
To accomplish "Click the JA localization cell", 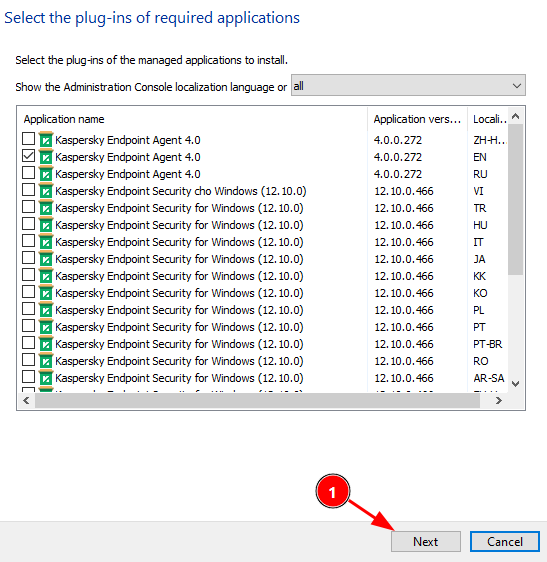I will click(479, 259).
